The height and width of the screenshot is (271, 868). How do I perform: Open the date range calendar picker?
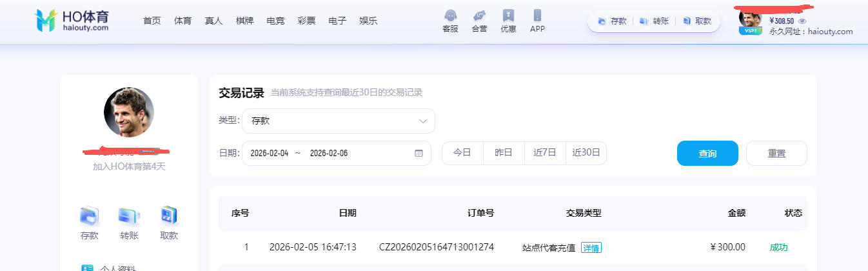[x=419, y=153]
